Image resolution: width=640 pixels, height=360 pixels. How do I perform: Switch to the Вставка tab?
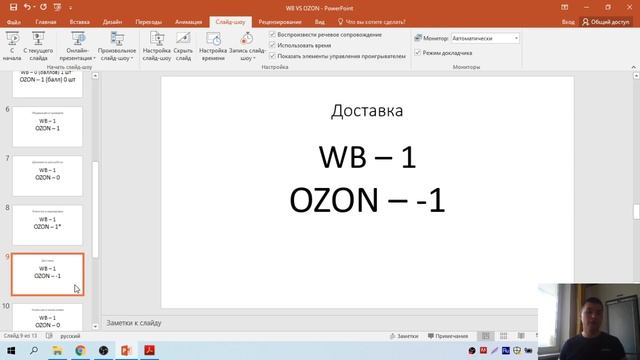[x=80, y=22]
